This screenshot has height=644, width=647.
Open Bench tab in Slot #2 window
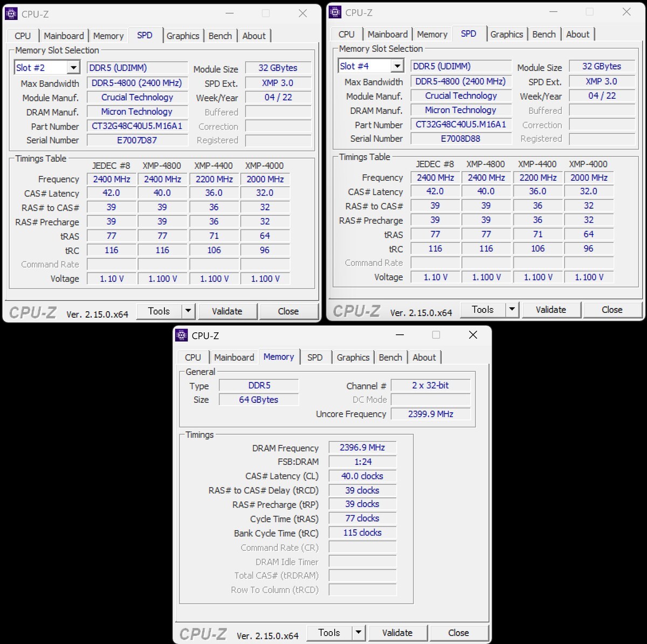click(220, 36)
